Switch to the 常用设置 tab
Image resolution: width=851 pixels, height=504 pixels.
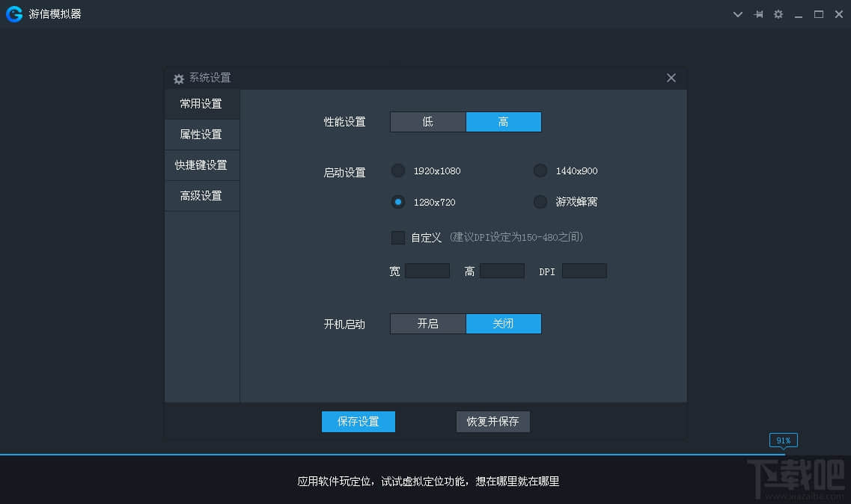[201, 103]
